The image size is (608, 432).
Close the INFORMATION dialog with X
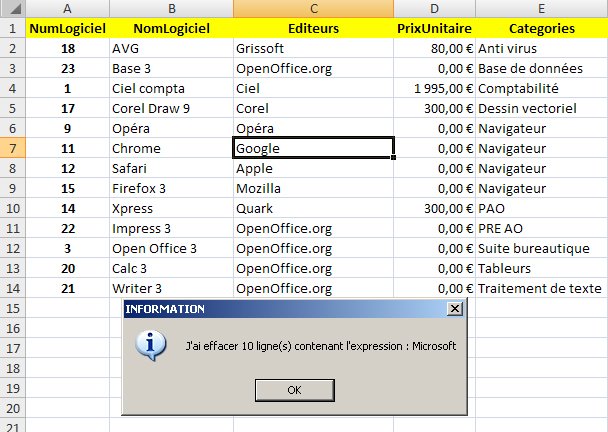[455, 309]
